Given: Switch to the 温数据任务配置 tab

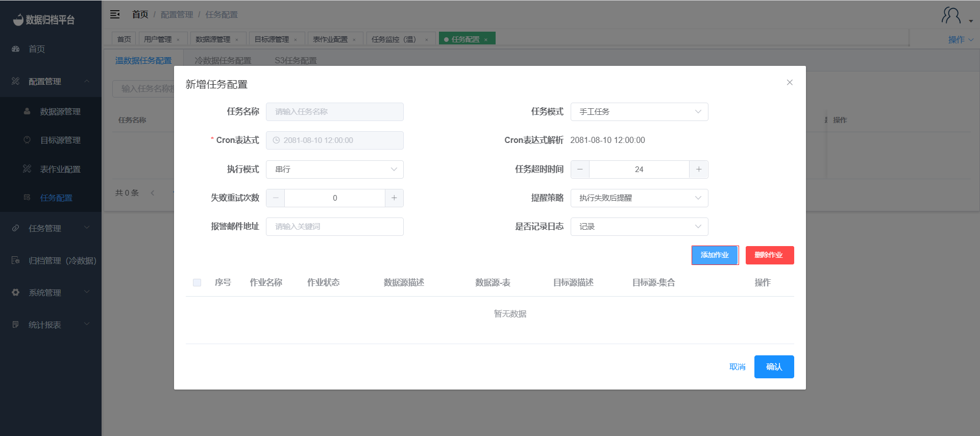Looking at the screenshot, I should click(x=143, y=61).
